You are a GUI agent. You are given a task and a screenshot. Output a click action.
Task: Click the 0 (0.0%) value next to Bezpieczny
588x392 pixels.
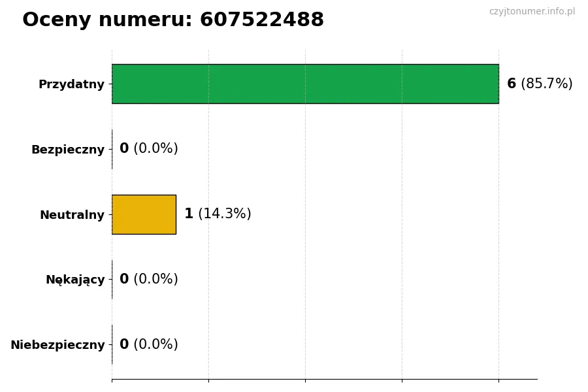tap(148, 149)
